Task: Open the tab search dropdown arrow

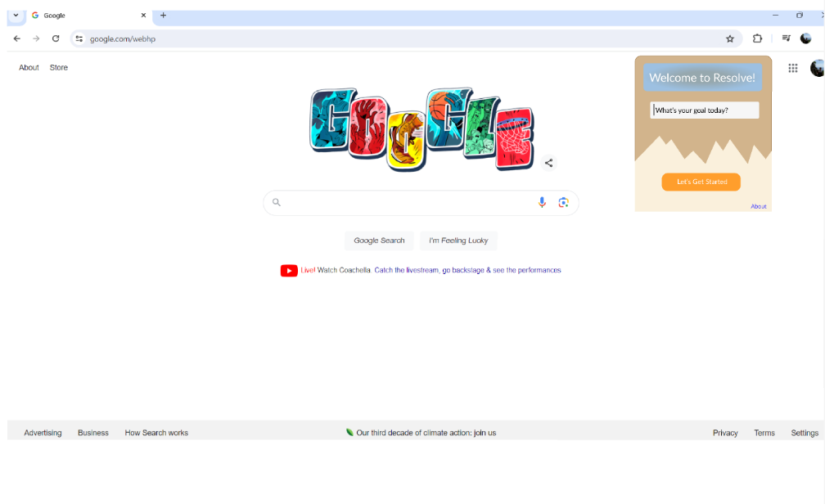Action: click(16, 16)
